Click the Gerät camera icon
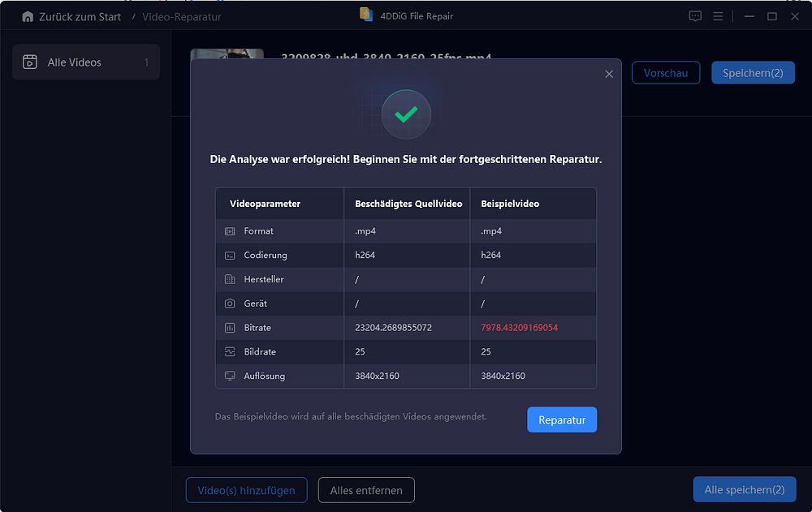 coord(230,303)
